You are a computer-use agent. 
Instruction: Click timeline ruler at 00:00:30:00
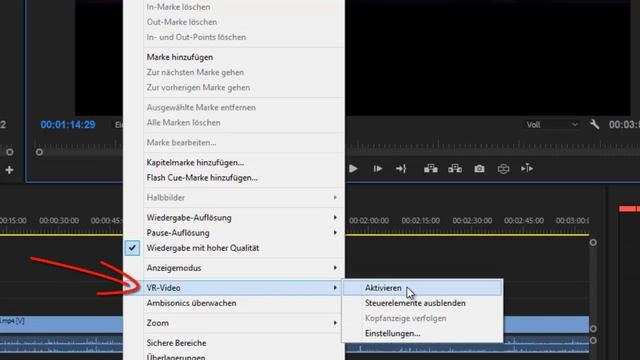click(59, 220)
